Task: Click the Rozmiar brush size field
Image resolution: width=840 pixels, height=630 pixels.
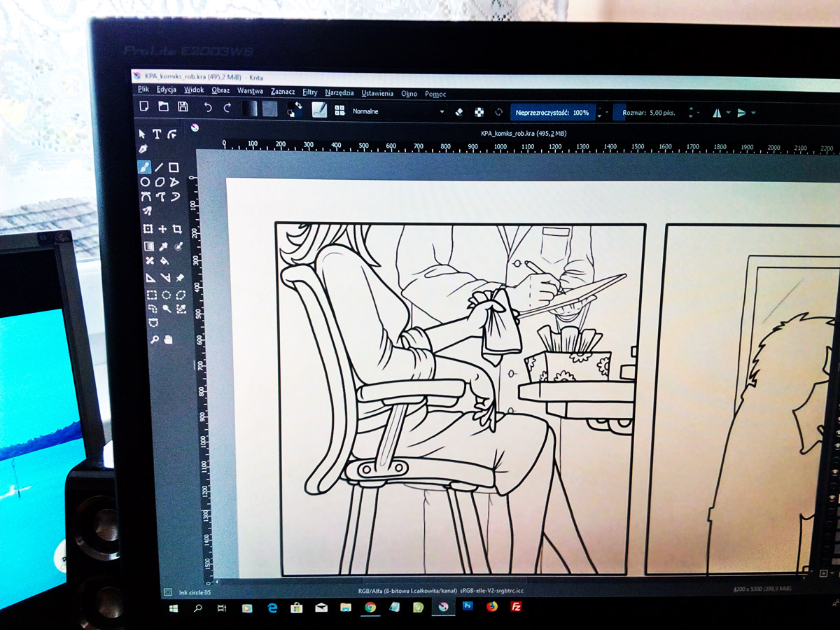Action: tap(651, 113)
